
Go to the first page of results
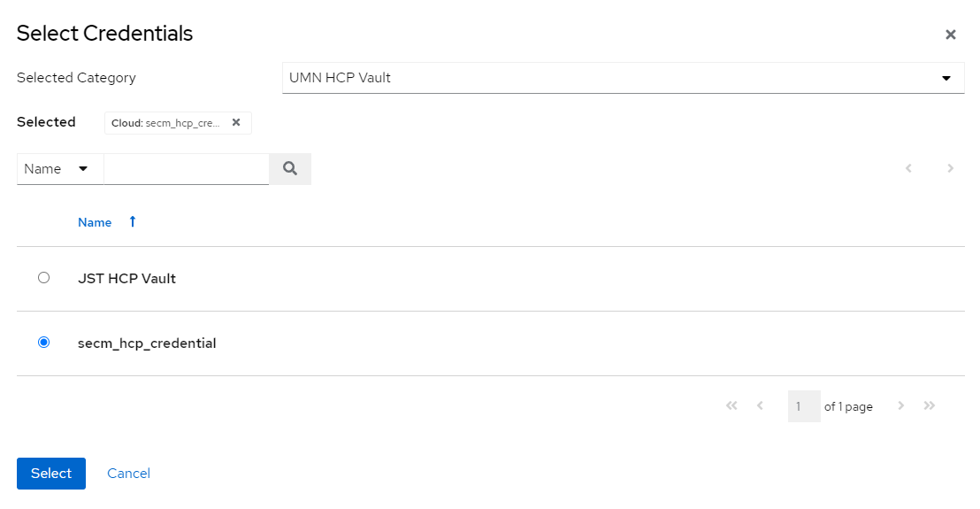[731, 405]
